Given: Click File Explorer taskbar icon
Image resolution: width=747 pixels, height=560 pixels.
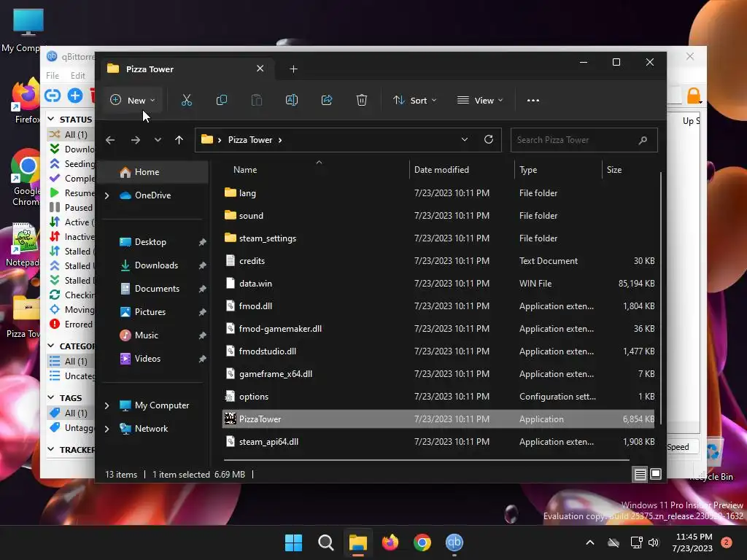Looking at the screenshot, I should (357, 542).
